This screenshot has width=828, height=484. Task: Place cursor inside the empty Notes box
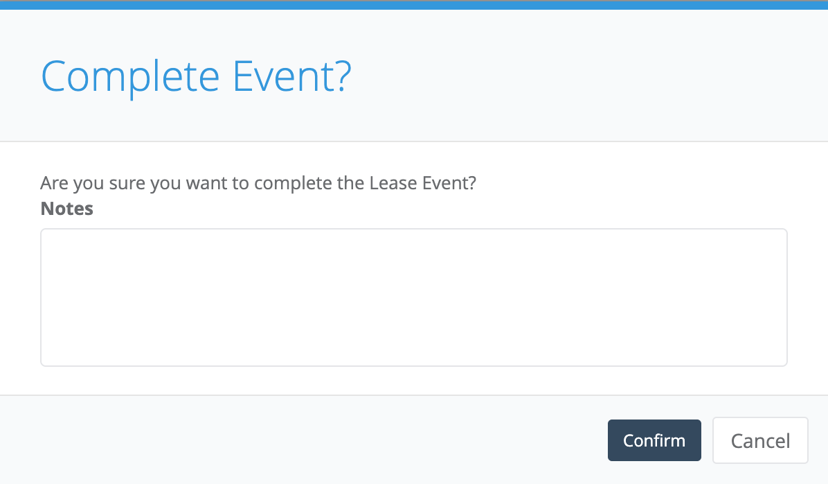click(x=414, y=297)
